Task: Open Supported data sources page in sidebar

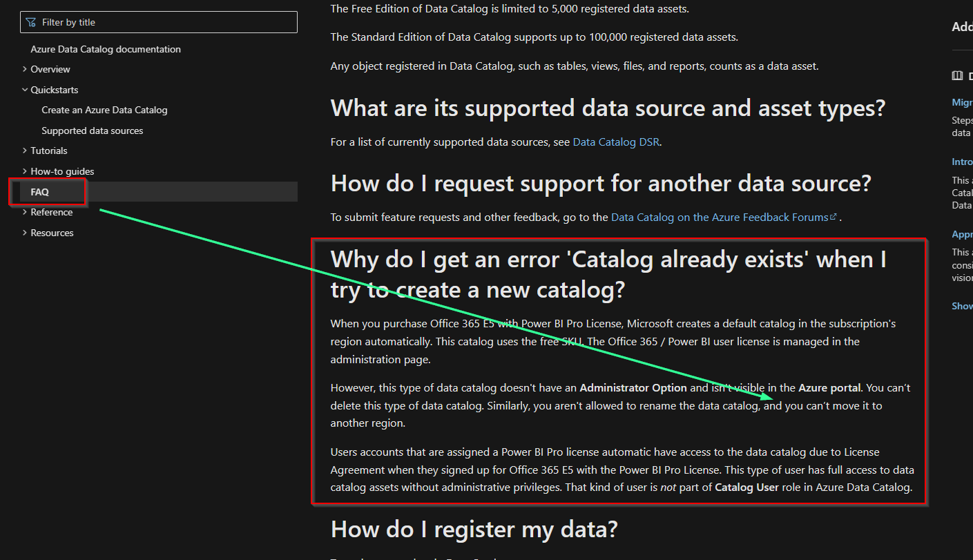Action: [93, 131]
